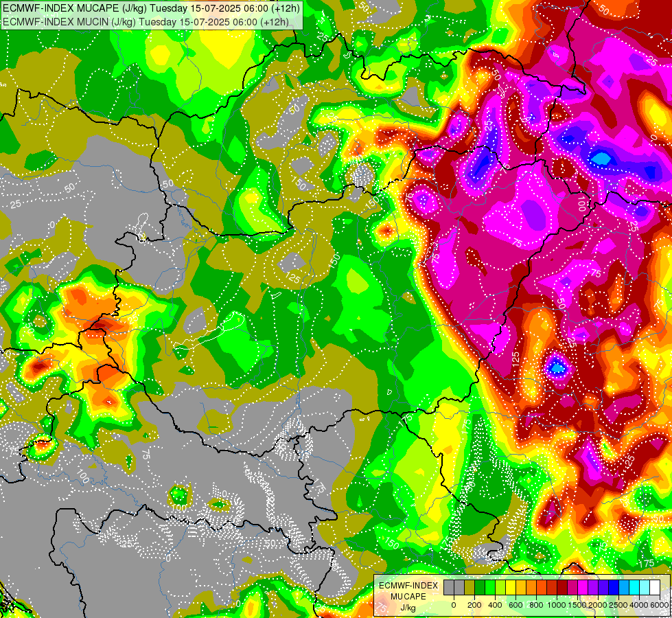Click the 400 tick label on legend scale
The image size is (672, 618).
coord(495,605)
